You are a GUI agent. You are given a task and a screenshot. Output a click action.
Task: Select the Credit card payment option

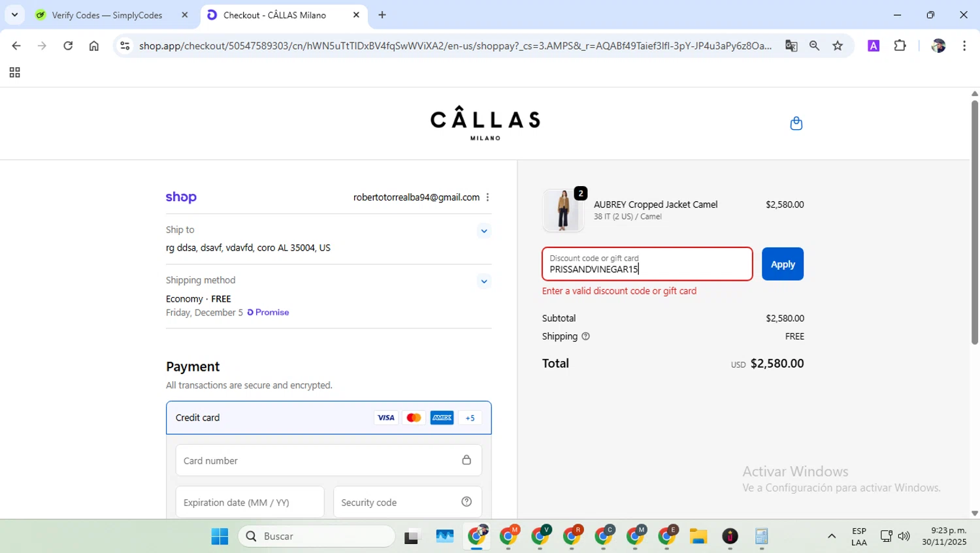[x=329, y=418]
